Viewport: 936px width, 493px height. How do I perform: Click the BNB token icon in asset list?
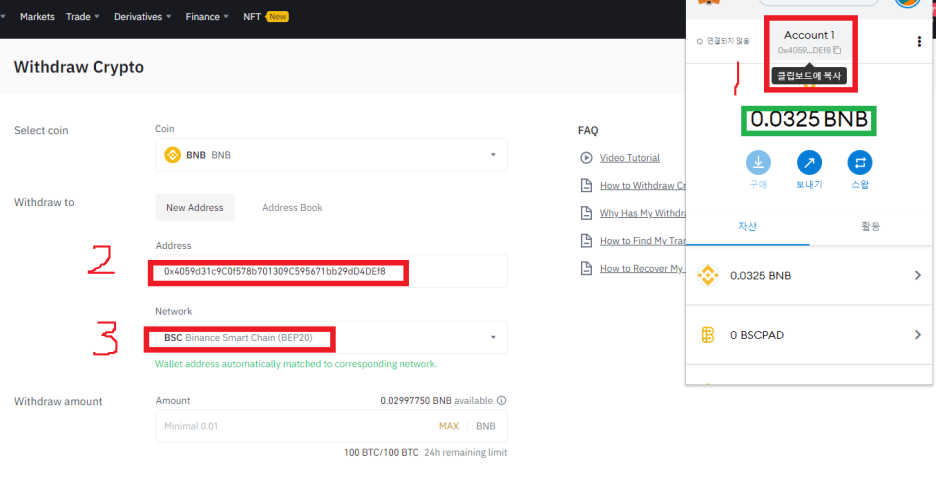click(x=708, y=276)
